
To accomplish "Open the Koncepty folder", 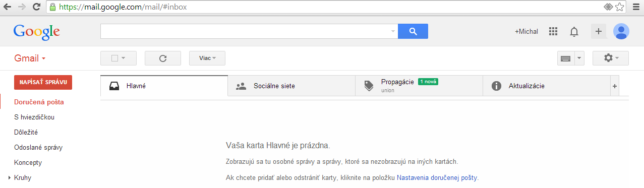I will click(28, 162).
